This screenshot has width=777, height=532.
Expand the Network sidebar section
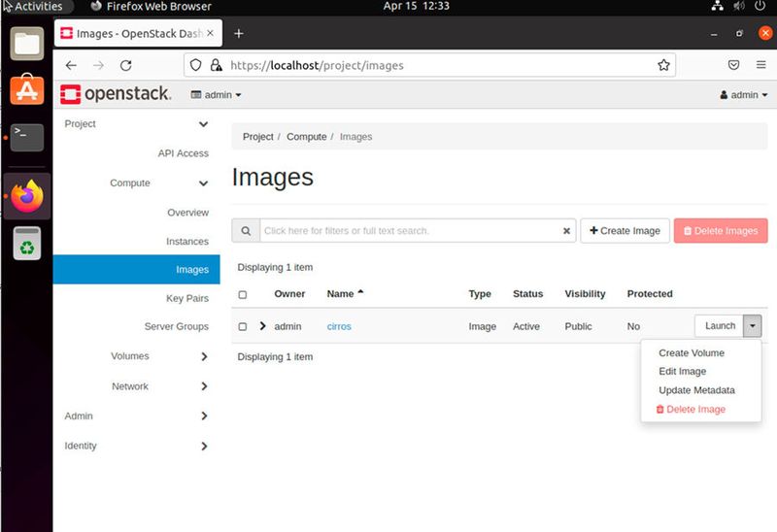(204, 386)
